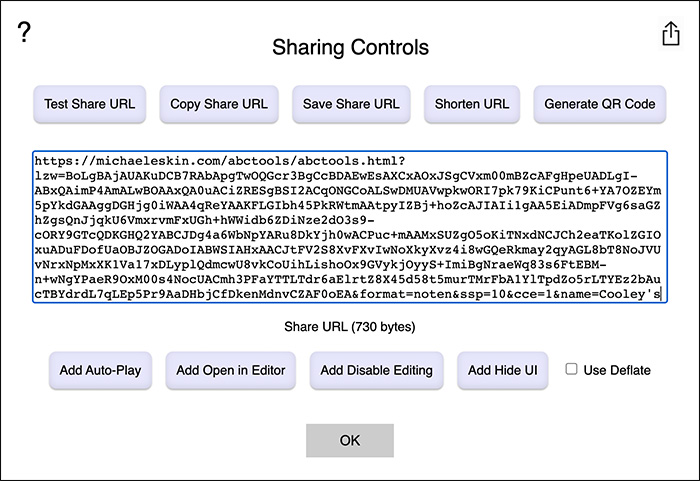The height and width of the screenshot is (481, 700).
Task: Click inside the share URL text area
Action: [349, 228]
